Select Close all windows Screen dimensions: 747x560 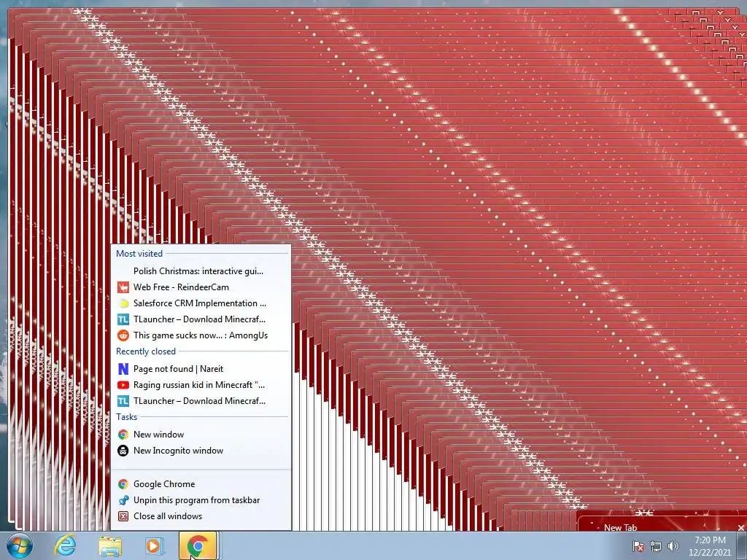[x=201, y=517]
